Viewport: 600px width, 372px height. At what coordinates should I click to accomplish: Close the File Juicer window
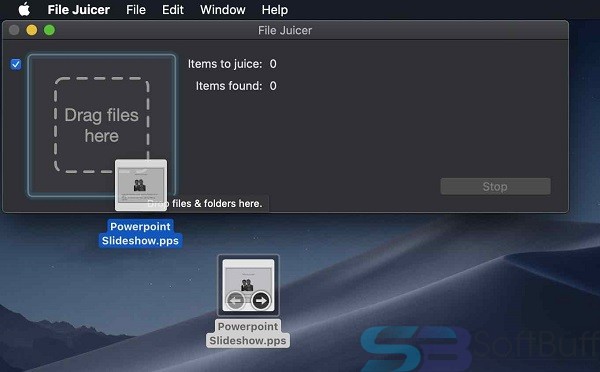coord(14,30)
